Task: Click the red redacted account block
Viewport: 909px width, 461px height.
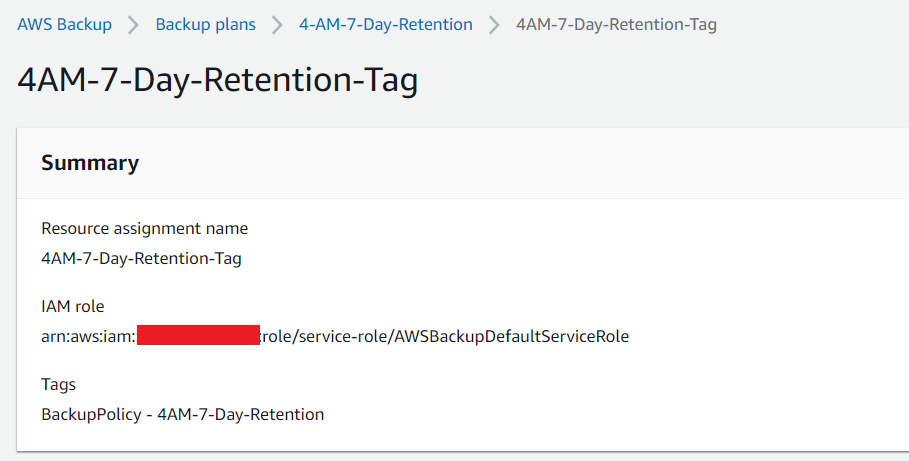Action: (x=198, y=335)
